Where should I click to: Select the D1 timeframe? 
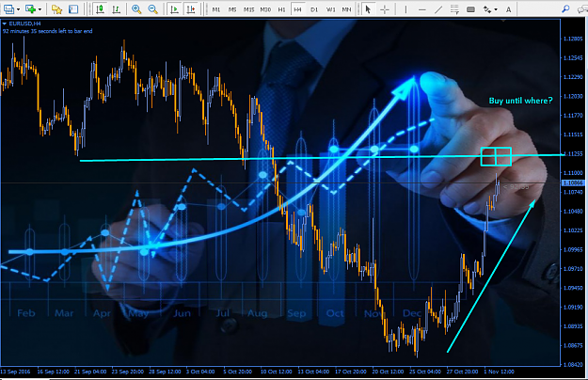pyautogui.click(x=314, y=9)
